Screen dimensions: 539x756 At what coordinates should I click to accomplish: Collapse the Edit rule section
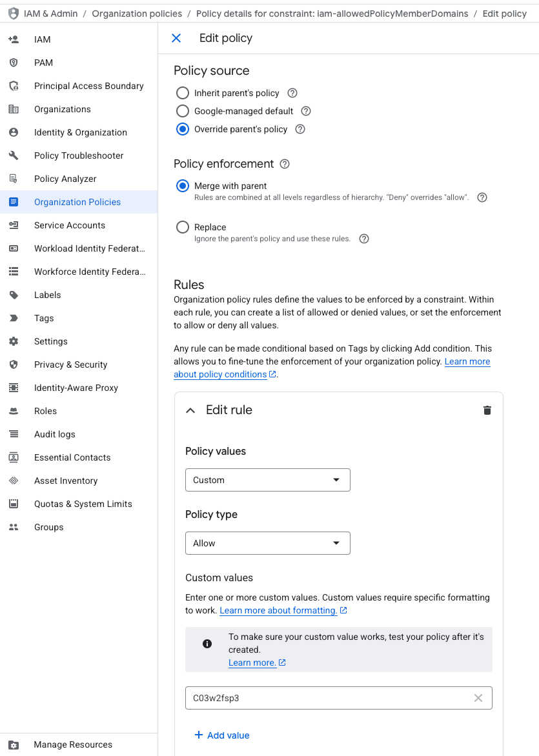(190, 410)
